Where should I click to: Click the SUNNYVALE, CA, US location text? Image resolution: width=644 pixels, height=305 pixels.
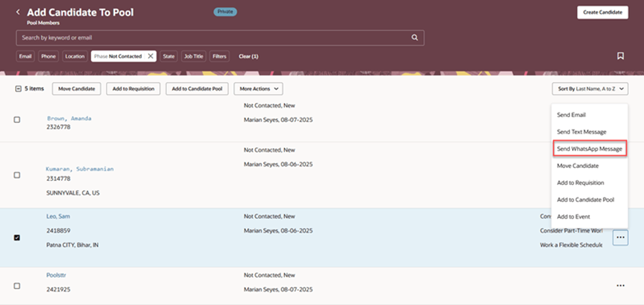click(73, 193)
